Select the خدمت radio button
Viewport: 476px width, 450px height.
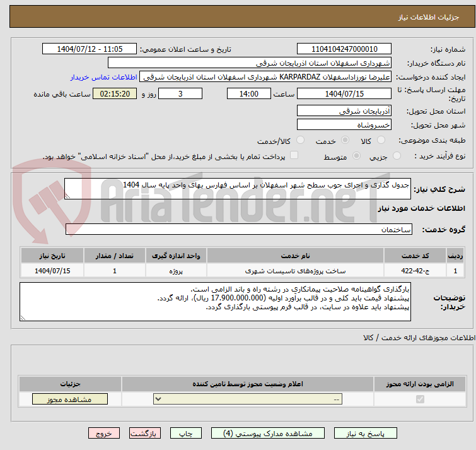(x=345, y=140)
